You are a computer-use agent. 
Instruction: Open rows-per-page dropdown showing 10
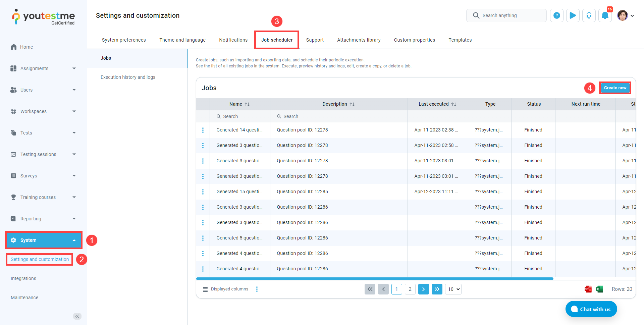453,289
